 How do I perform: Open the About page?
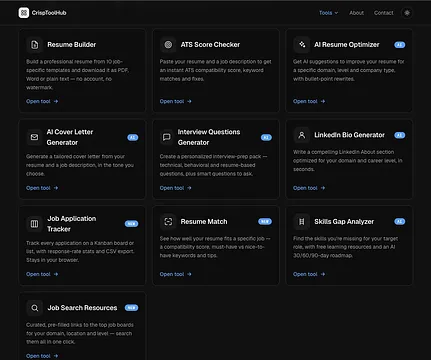tap(356, 13)
